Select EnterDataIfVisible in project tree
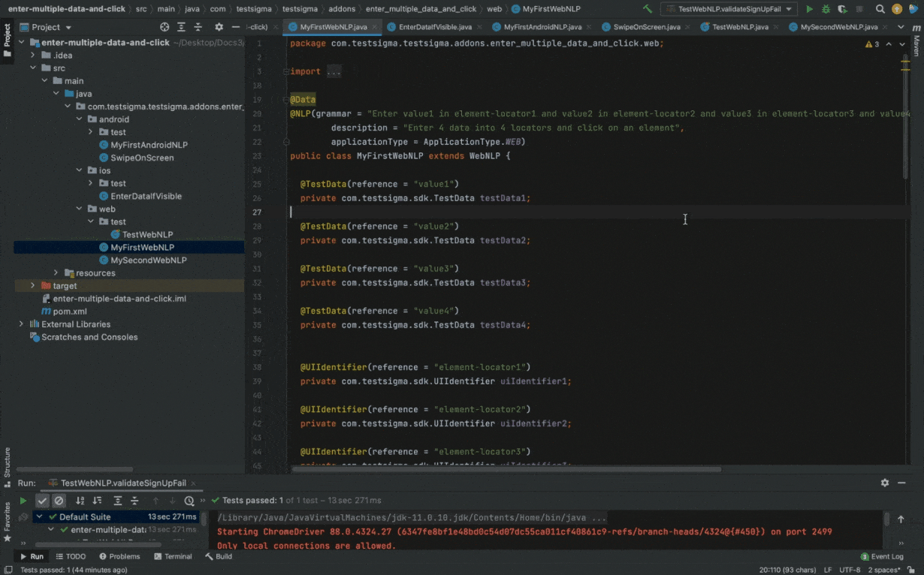 click(146, 196)
